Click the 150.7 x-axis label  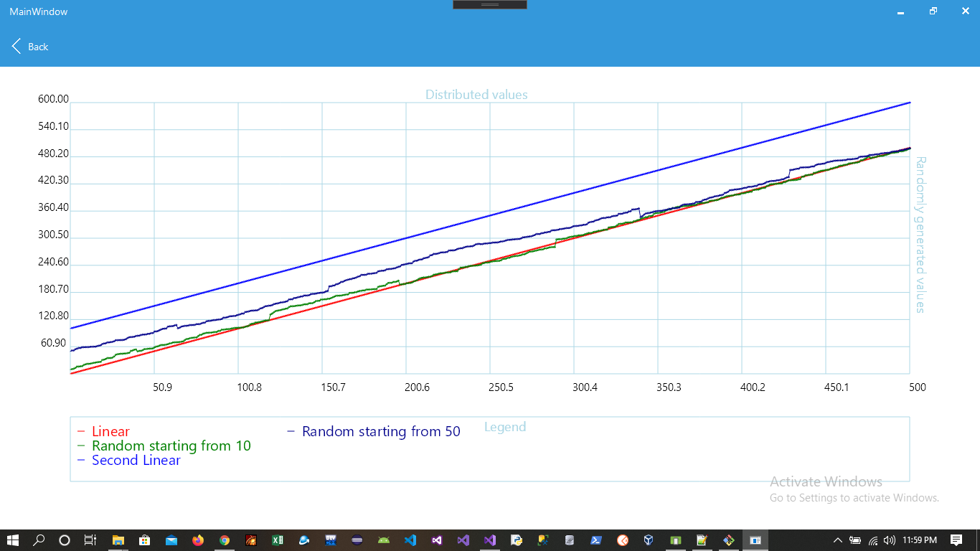pos(334,387)
